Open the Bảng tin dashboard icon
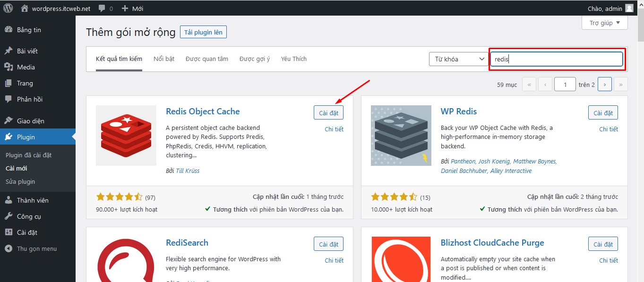The image size is (644, 282). coord(9,29)
